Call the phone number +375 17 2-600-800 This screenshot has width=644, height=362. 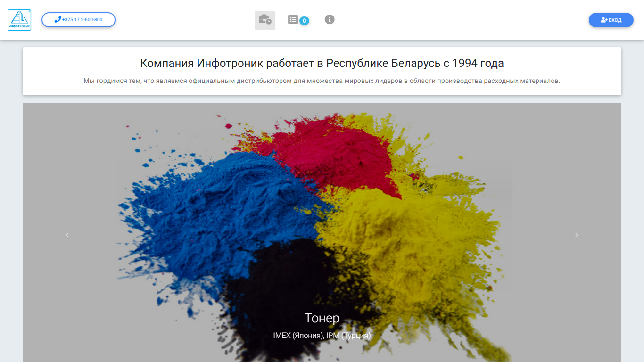coord(79,20)
